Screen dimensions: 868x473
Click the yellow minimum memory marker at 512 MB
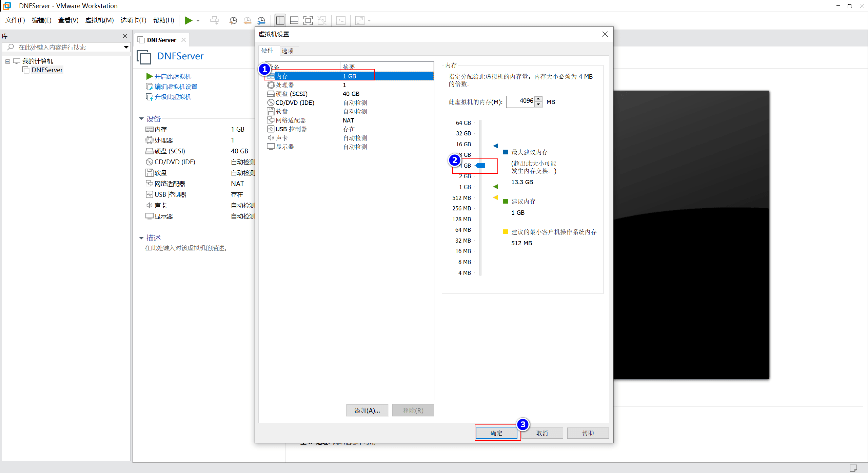click(495, 197)
